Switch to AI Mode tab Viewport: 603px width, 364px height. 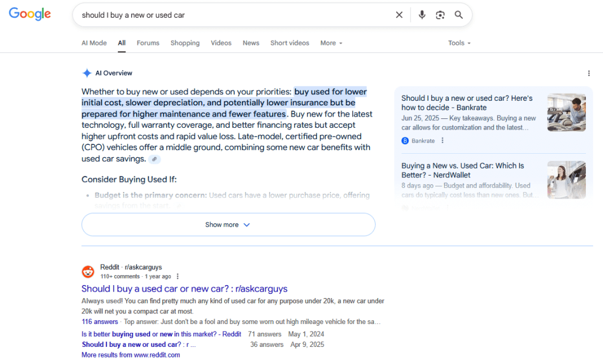pos(94,43)
